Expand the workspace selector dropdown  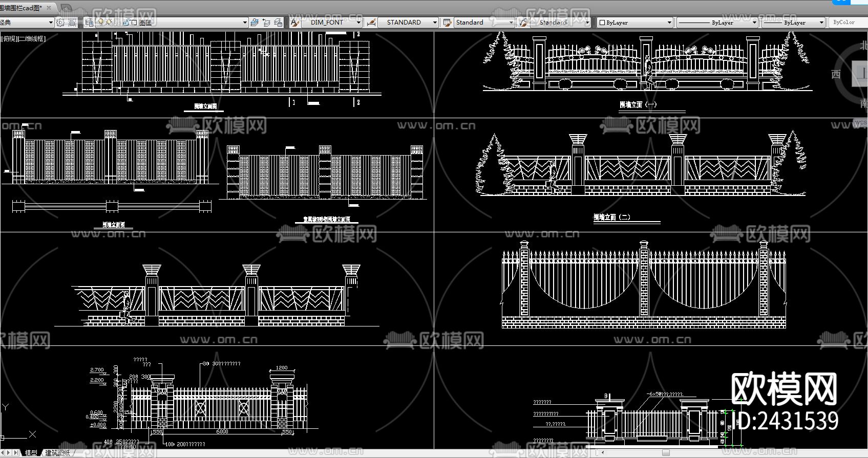[51, 23]
